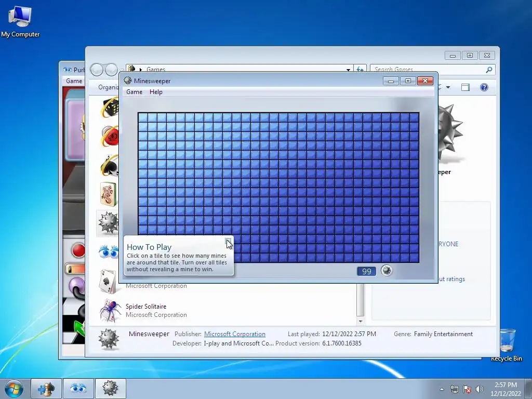
Task: Select the Spider Solitaire spider icon
Action: click(x=110, y=310)
